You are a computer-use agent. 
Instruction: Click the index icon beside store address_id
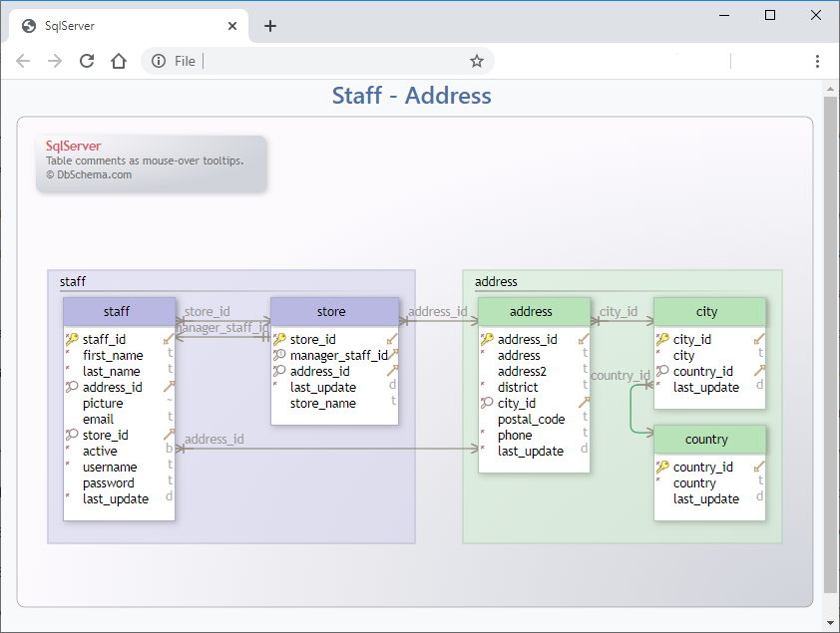click(x=279, y=370)
